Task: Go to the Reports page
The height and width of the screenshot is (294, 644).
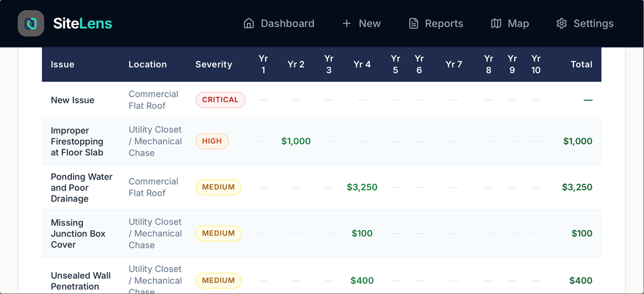Action: pyautogui.click(x=436, y=24)
